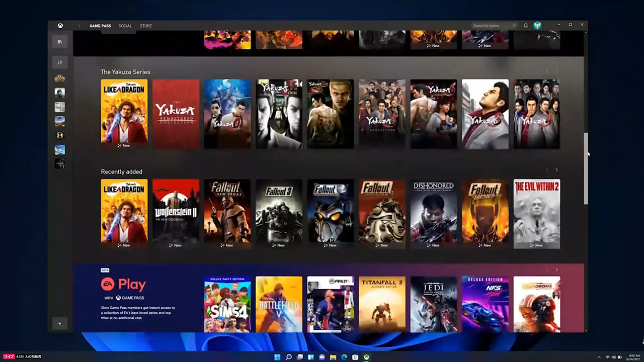
Task: Launch Microsoft Edge from the taskbar
Action: click(x=345, y=357)
